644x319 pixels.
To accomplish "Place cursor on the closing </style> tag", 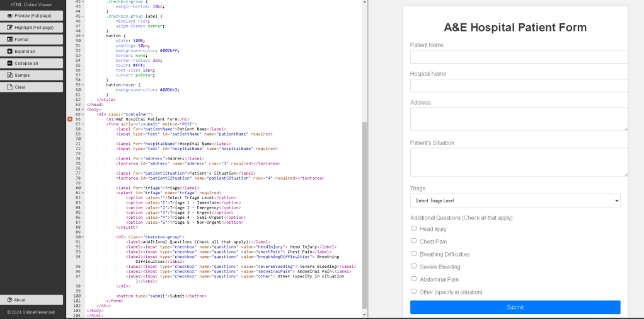I will [106, 100].
